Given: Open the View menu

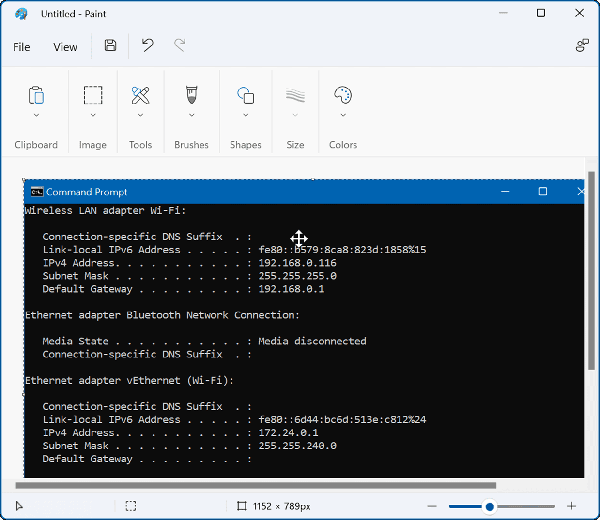Looking at the screenshot, I should pyautogui.click(x=65, y=47).
